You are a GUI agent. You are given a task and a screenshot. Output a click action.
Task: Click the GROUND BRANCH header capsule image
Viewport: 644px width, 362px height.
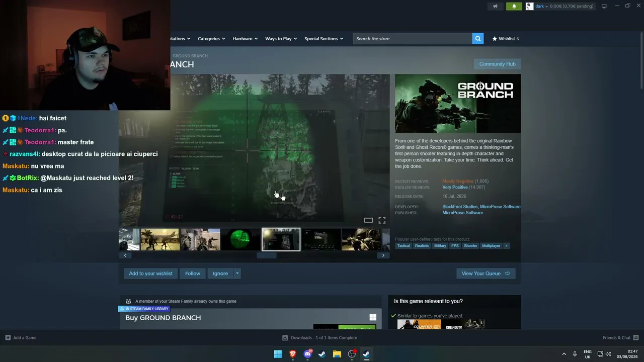pos(458,104)
